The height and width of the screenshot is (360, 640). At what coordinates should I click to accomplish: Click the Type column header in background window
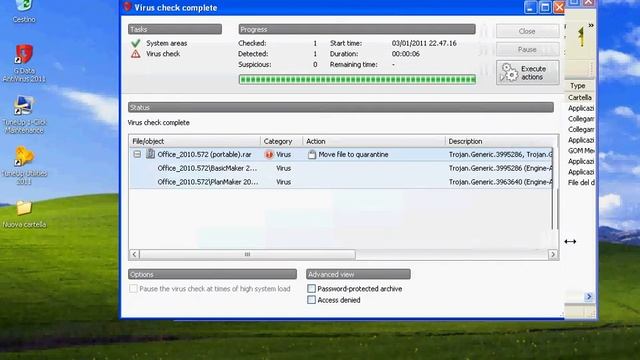coord(579,86)
